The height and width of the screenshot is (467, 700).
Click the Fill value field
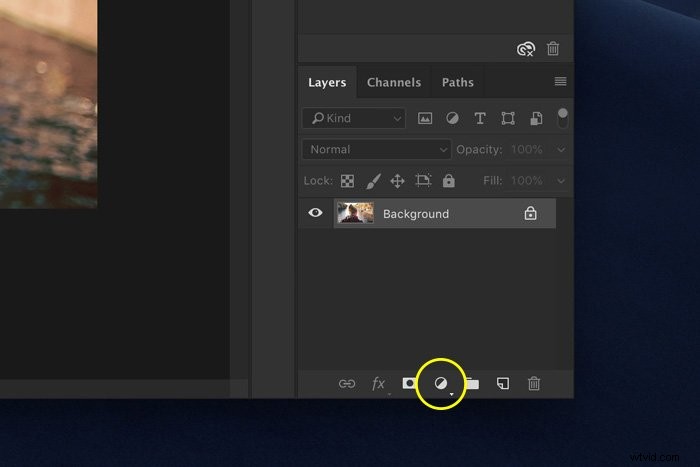pyautogui.click(x=527, y=181)
